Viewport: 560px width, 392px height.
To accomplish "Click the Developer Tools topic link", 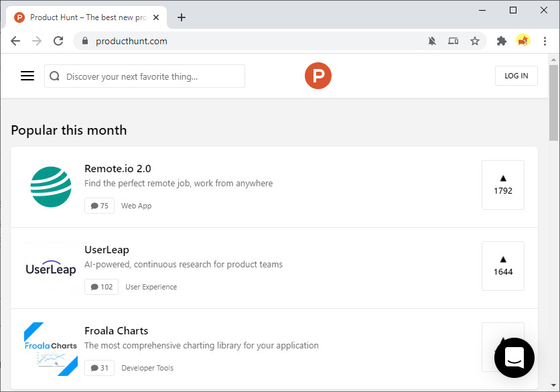I will coord(147,368).
